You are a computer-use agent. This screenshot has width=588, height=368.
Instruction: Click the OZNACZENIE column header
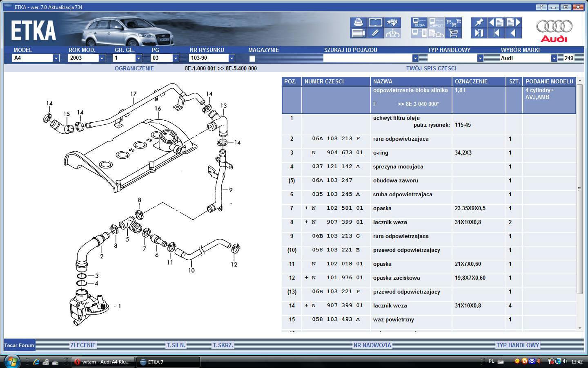479,81
